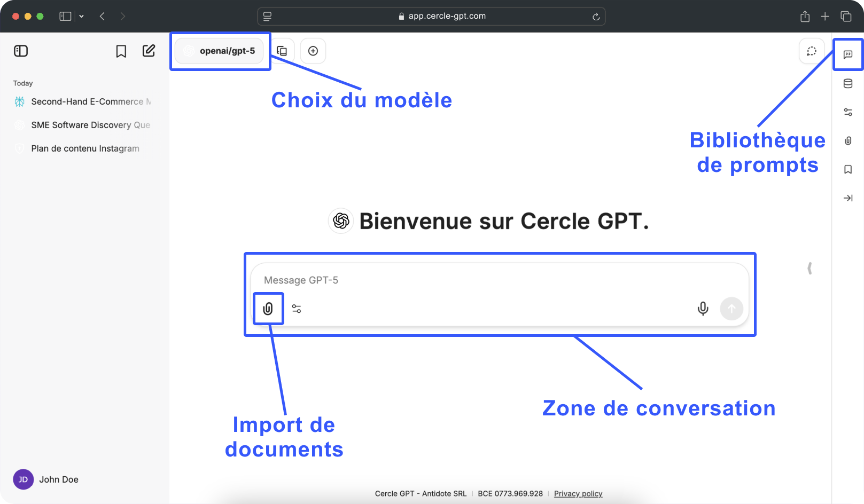Click the Cercle GPT - Antidote SRL footer text
The image size is (864, 504).
pos(421,493)
